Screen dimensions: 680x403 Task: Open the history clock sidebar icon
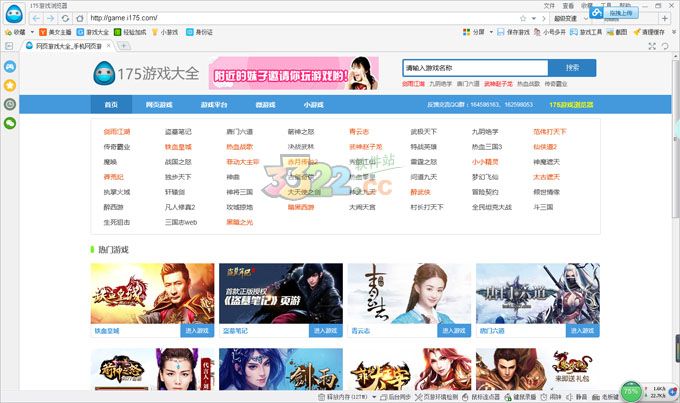tap(10, 104)
